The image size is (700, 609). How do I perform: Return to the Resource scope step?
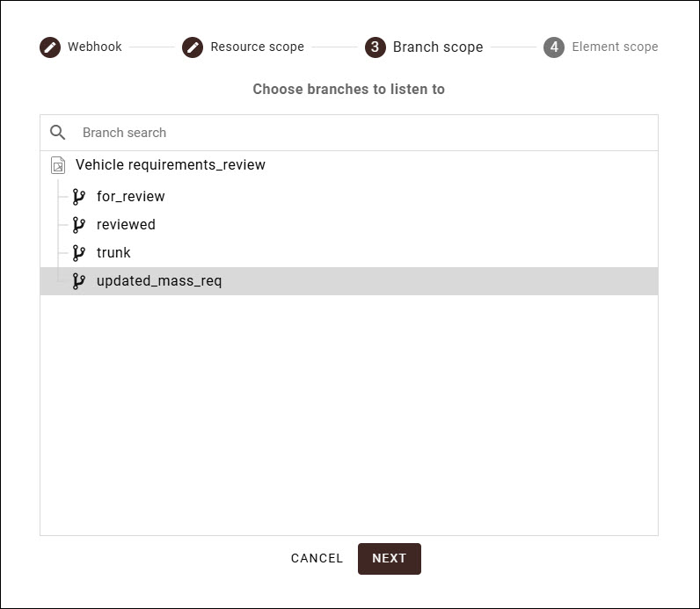point(257,47)
